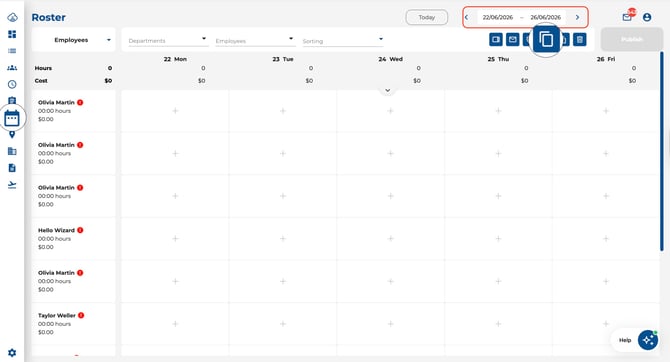Click the 23 Tue column header
The width and height of the screenshot is (670, 362).
(x=283, y=59)
